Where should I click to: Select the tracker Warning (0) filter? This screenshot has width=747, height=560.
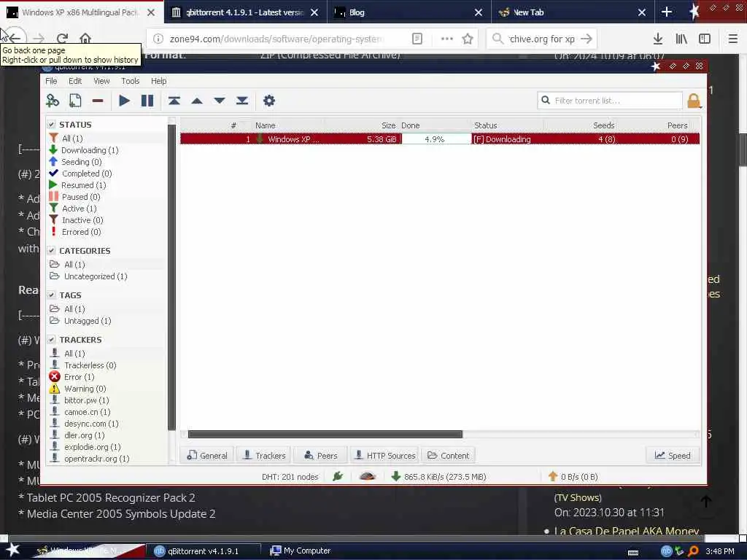(77, 389)
